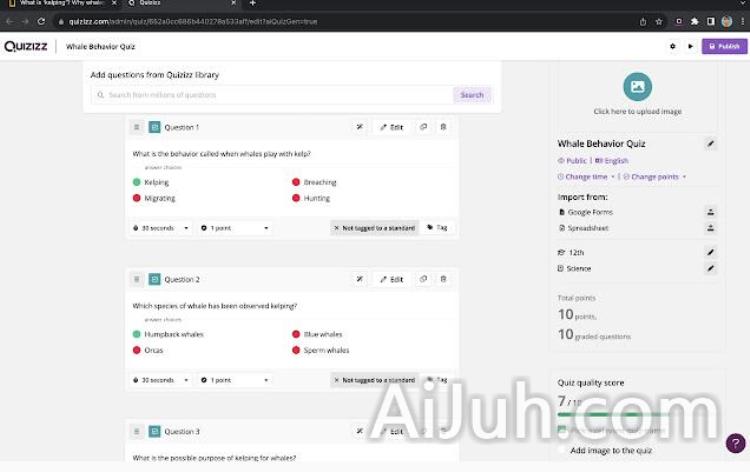
Task: Edit Question 2
Action: pos(392,279)
